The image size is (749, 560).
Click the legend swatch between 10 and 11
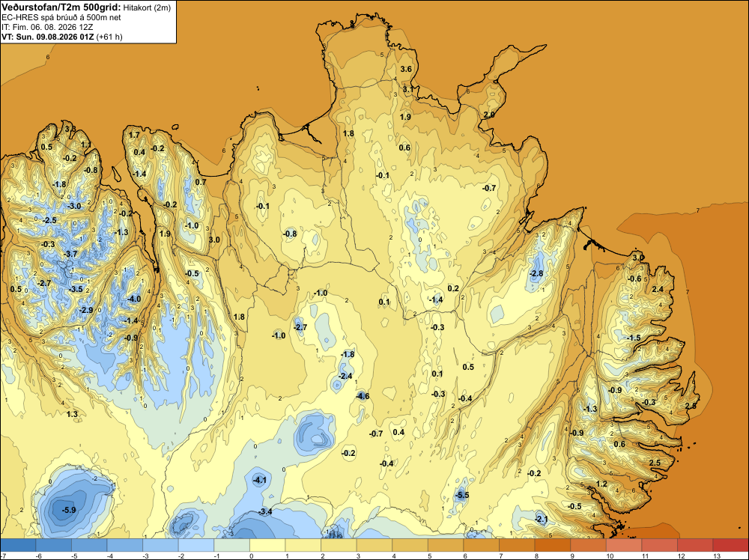pos(624,545)
